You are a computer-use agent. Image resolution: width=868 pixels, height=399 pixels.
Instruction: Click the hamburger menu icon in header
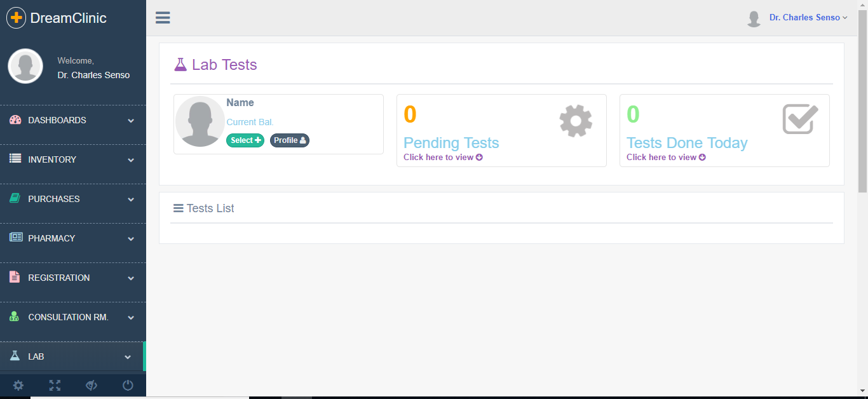click(163, 18)
